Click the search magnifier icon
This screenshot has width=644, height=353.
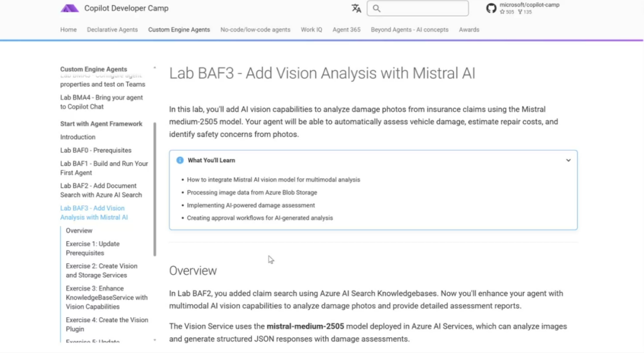pyautogui.click(x=377, y=8)
